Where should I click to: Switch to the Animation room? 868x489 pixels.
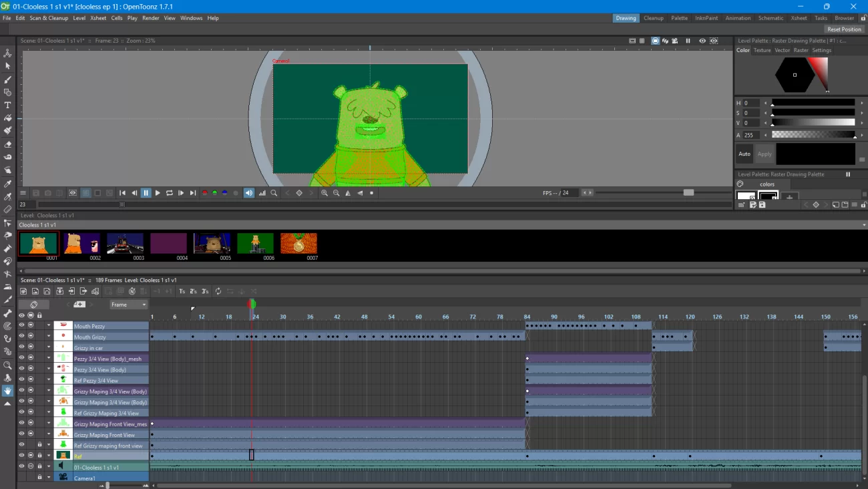[x=737, y=18]
